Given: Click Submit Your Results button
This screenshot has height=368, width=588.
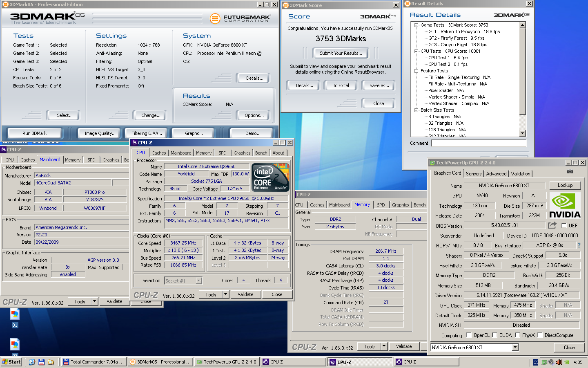Looking at the screenshot, I should tap(341, 53).
